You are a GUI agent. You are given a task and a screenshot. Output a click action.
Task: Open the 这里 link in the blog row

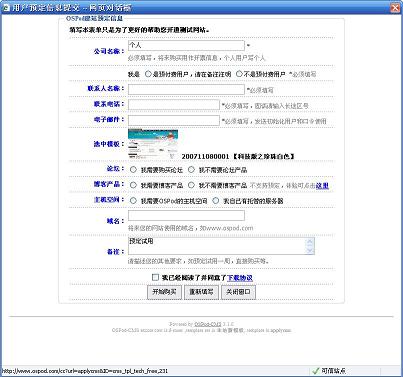[322, 186]
